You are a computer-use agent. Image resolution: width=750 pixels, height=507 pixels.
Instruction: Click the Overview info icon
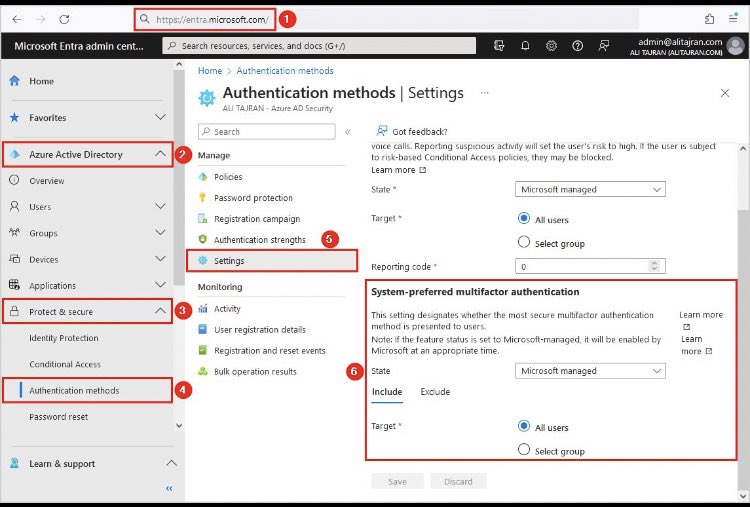click(x=14, y=180)
